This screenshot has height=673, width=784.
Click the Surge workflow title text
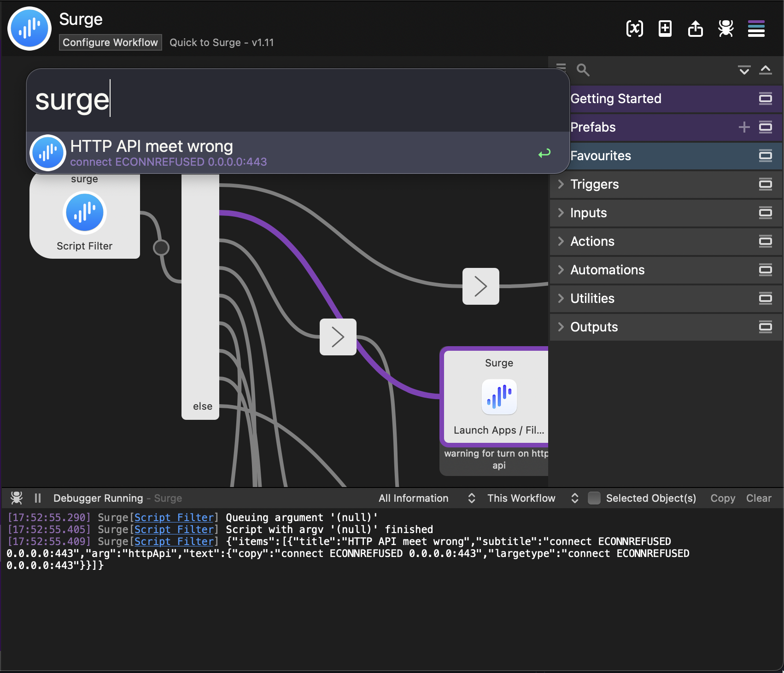[x=81, y=19]
